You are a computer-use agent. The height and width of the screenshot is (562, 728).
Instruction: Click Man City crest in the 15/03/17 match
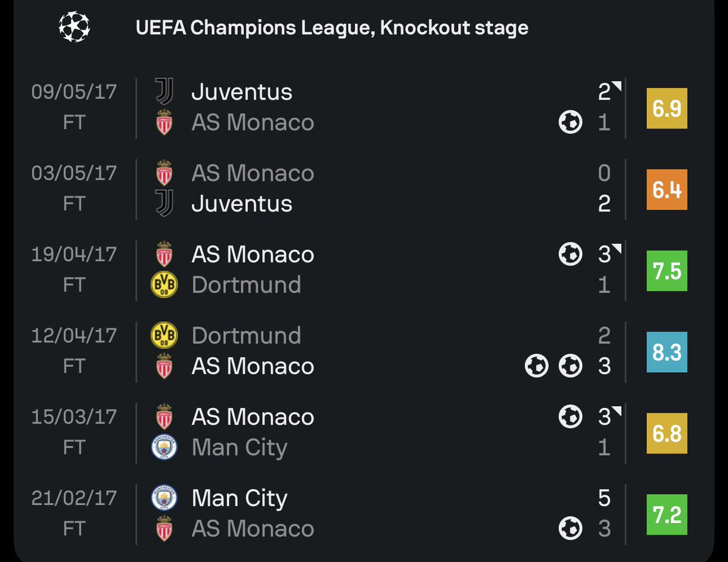pos(164,447)
